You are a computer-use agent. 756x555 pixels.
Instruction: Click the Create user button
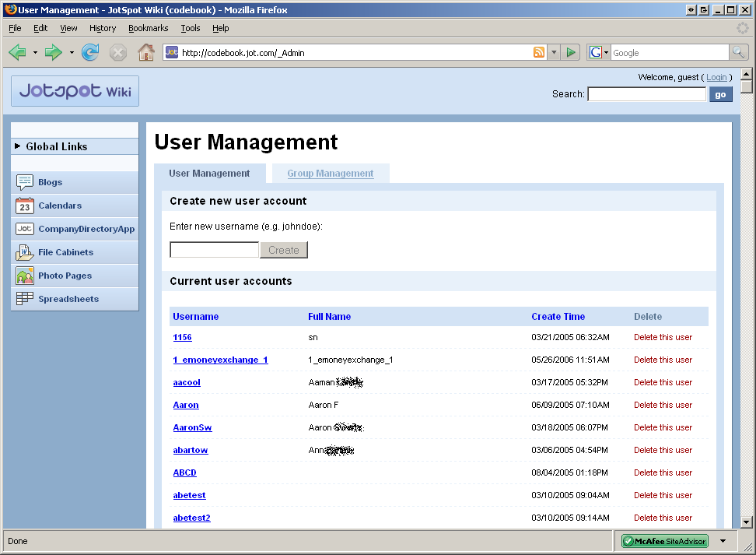[x=284, y=250]
